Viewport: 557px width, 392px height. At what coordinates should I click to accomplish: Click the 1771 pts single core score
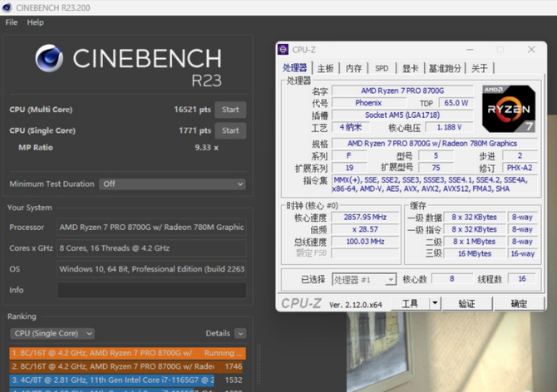[x=195, y=130]
